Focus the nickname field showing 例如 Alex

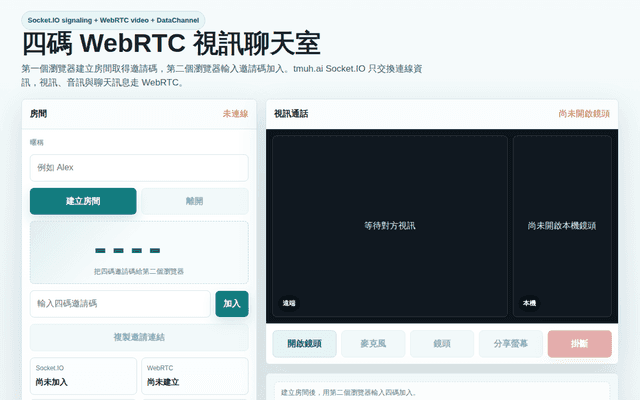point(139,168)
